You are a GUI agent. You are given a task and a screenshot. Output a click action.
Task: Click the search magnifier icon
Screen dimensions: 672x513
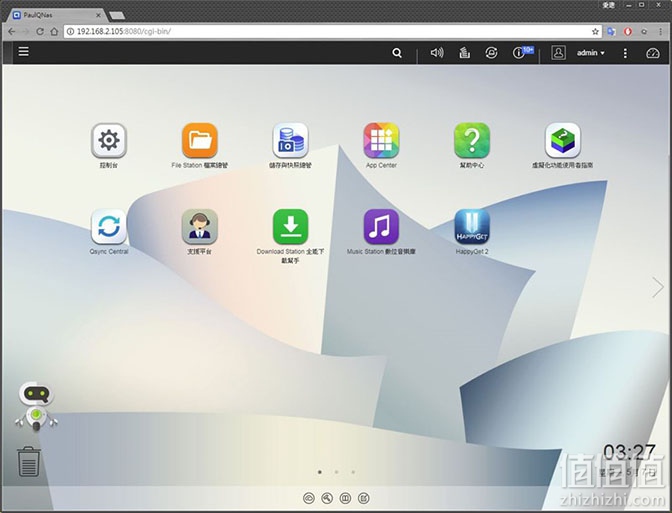point(397,53)
